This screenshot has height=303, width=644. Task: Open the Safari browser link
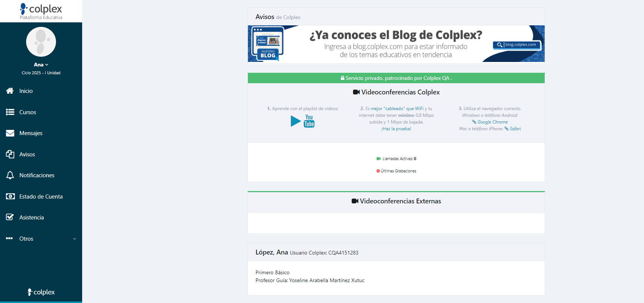pyautogui.click(x=513, y=129)
